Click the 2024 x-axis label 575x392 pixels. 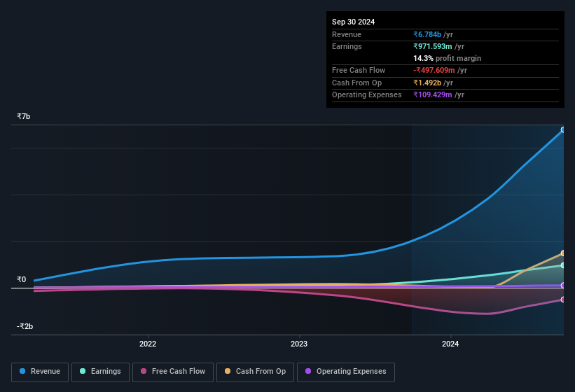(450, 344)
